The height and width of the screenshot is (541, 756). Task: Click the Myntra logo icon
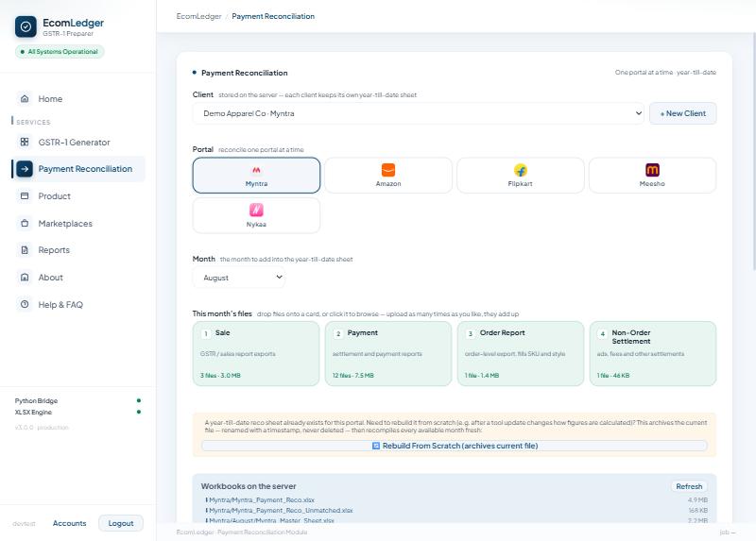tap(256, 170)
